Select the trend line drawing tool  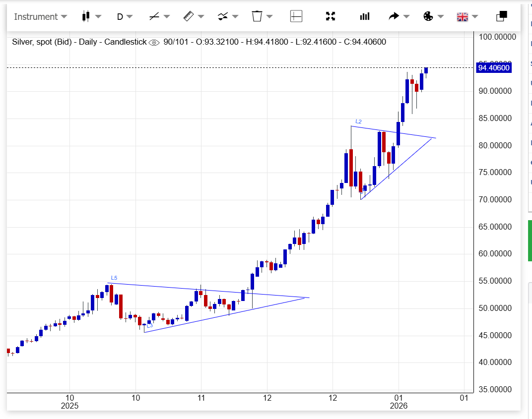154,16
